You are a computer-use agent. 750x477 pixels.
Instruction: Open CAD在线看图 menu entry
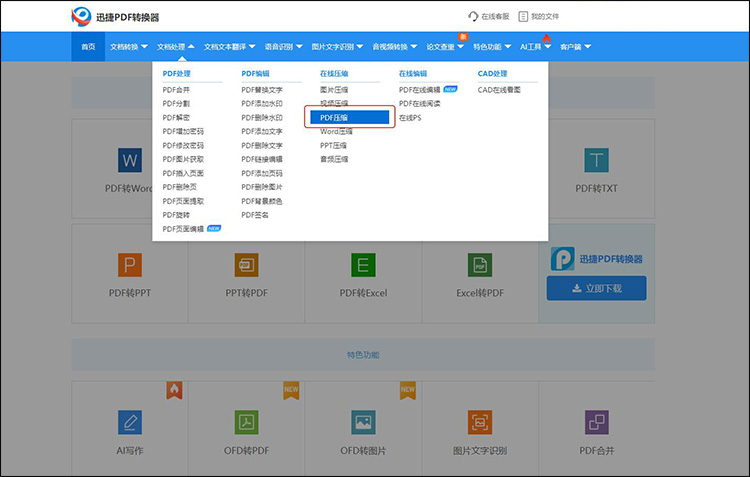[x=499, y=89]
